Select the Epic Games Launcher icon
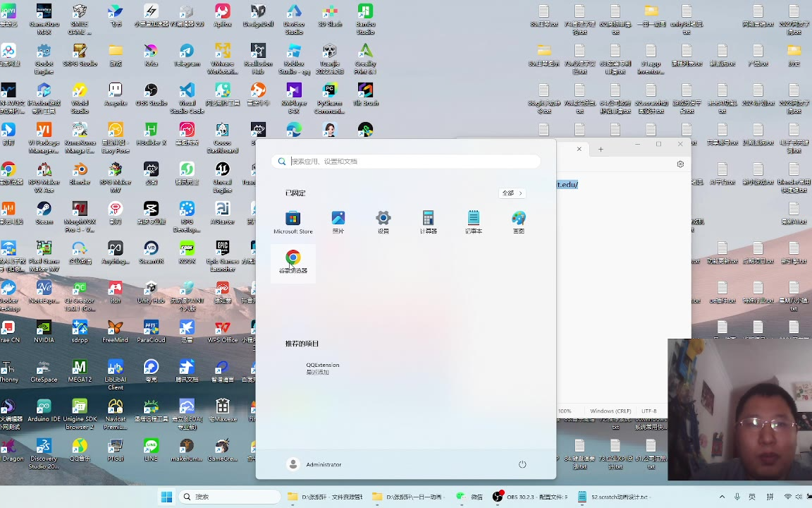The width and height of the screenshot is (812, 508). point(222,256)
